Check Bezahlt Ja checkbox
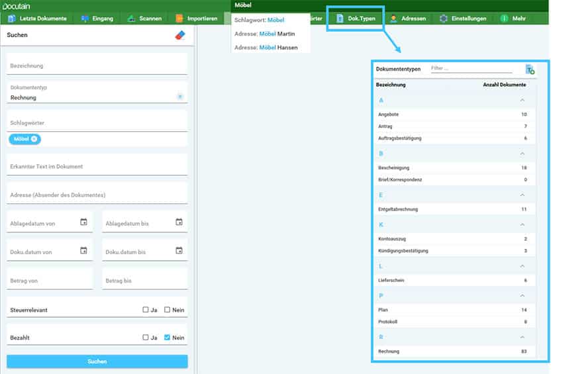588x374 pixels. point(146,338)
